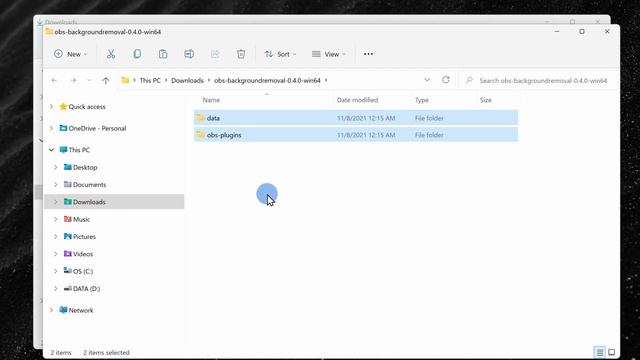Click the Paste clipboard icon

point(163,54)
